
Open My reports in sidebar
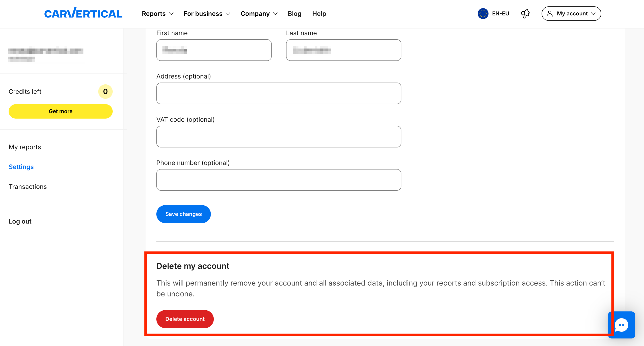click(25, 147)
